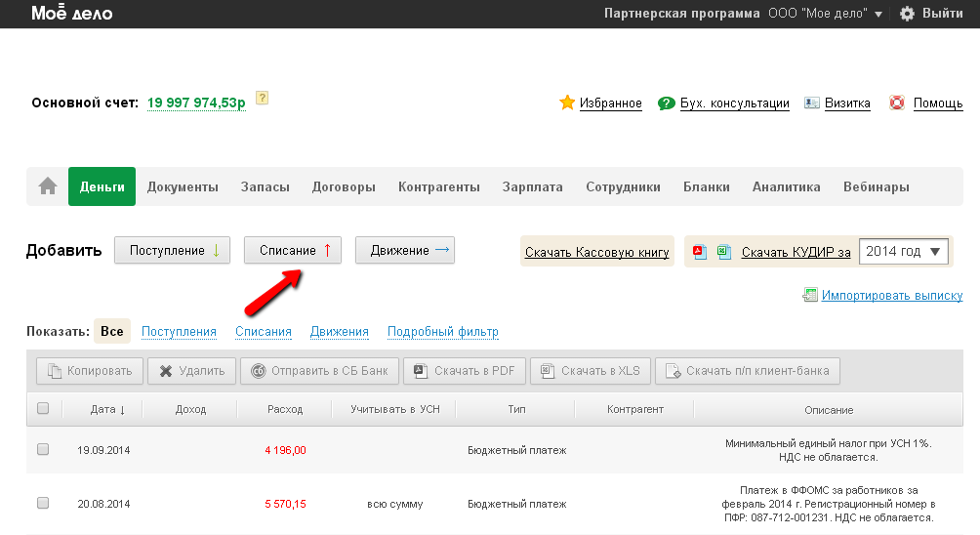Check the row dated 19.09.2014
Viewport: 980px width, 535px height.
point(43,449)
